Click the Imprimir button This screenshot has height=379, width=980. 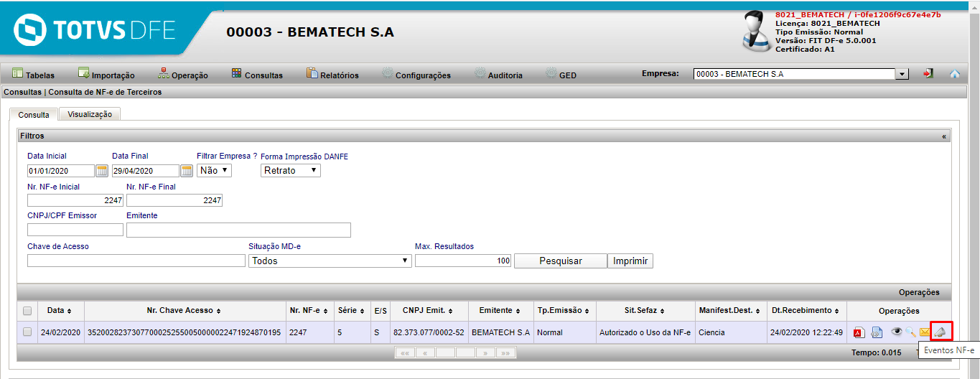click(x=630, y=261)
